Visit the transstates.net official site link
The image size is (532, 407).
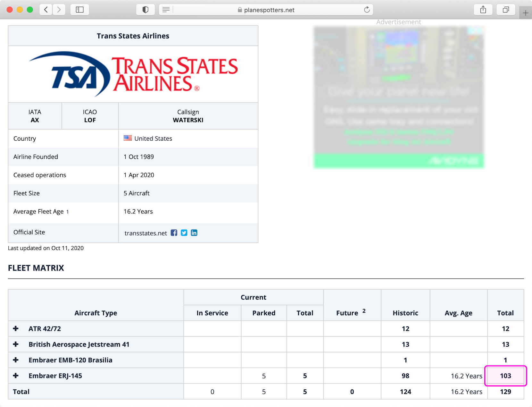(x=146, y=233)
